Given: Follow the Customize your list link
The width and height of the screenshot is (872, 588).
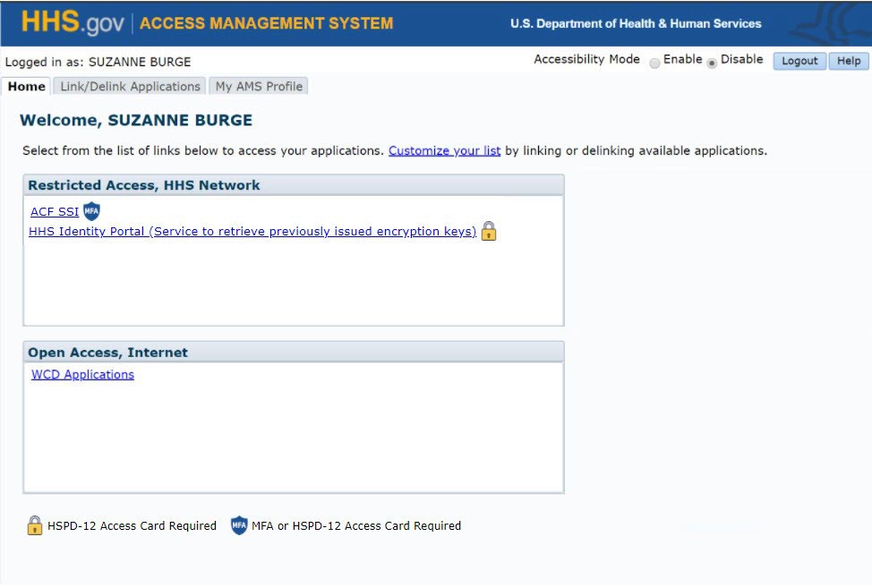Looking at the screenshot, I should tap(444, 150).
